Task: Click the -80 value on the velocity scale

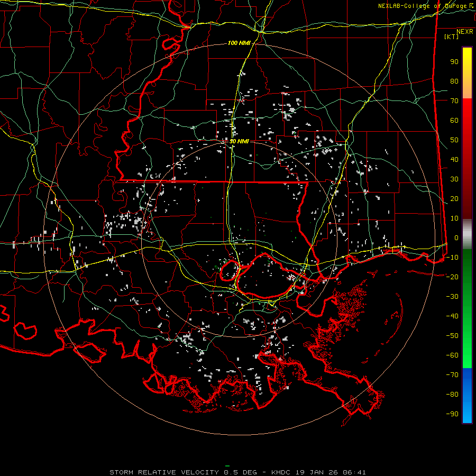Action: (452, 395)
